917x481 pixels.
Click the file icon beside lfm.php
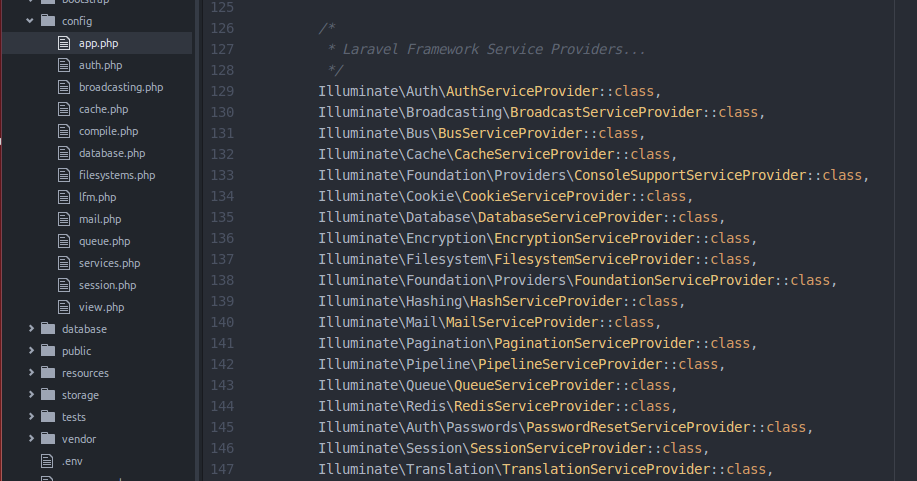point(64,197)
